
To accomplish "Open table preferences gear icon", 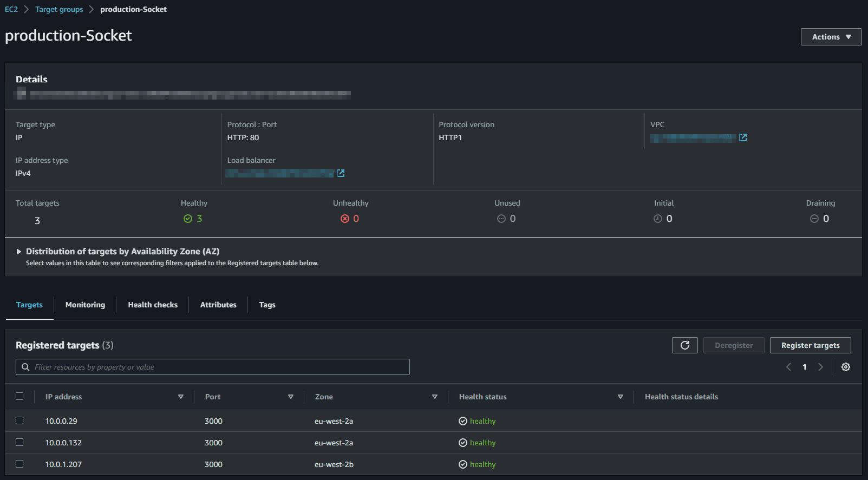I will click(x=845, y=367).
